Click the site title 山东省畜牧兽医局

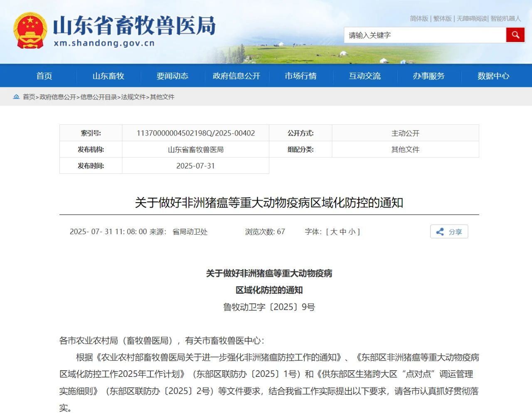135,25
